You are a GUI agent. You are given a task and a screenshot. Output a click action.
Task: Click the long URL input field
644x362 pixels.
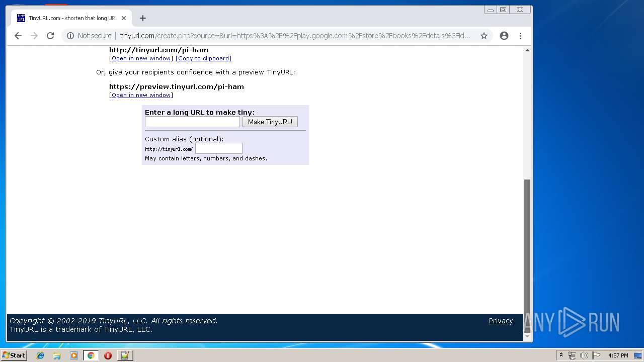[192, 122]
